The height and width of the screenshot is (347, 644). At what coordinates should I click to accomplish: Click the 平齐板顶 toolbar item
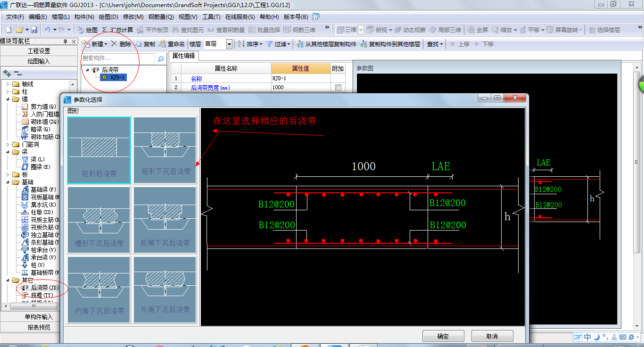152,30
